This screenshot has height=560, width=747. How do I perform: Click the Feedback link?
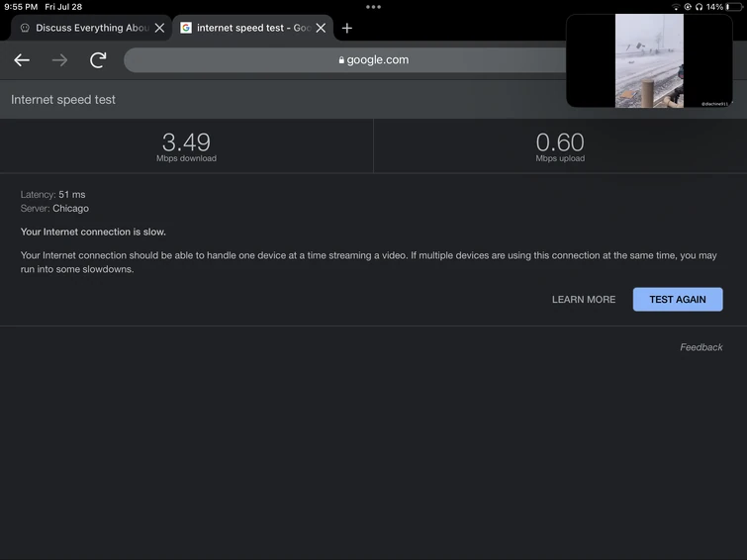700,347
